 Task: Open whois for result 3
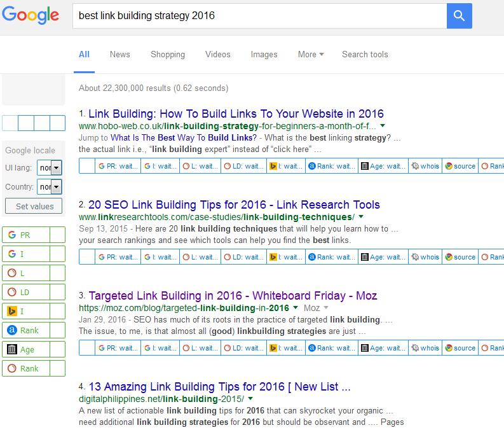[x=425, y=348]
